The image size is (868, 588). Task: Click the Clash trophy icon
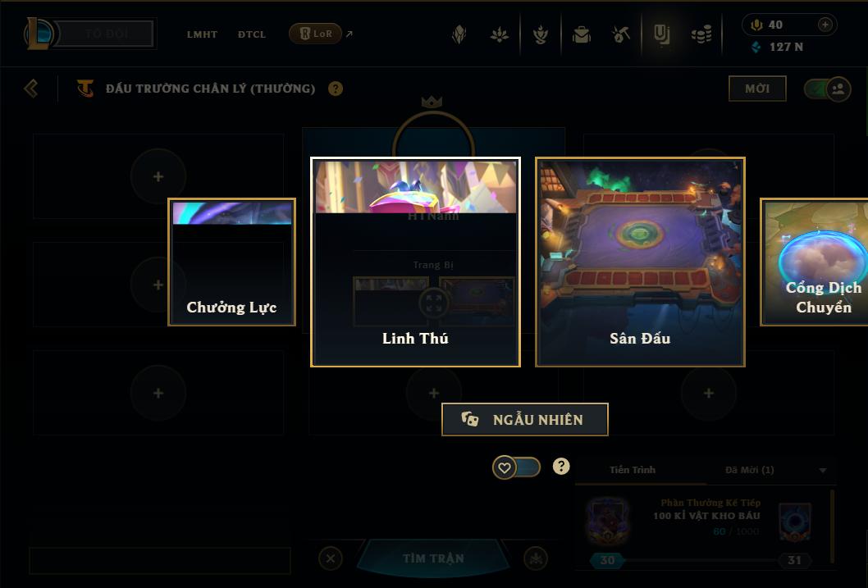pos(541,34)
